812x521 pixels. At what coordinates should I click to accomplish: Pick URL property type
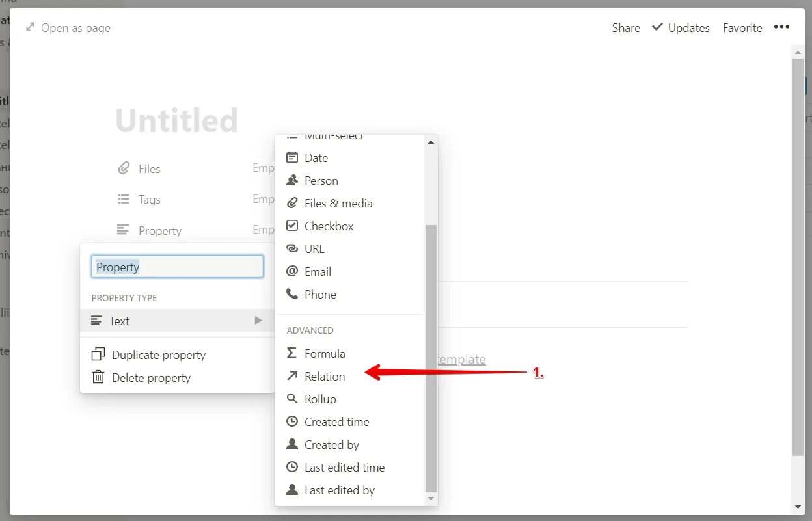(x=351, y=248)
